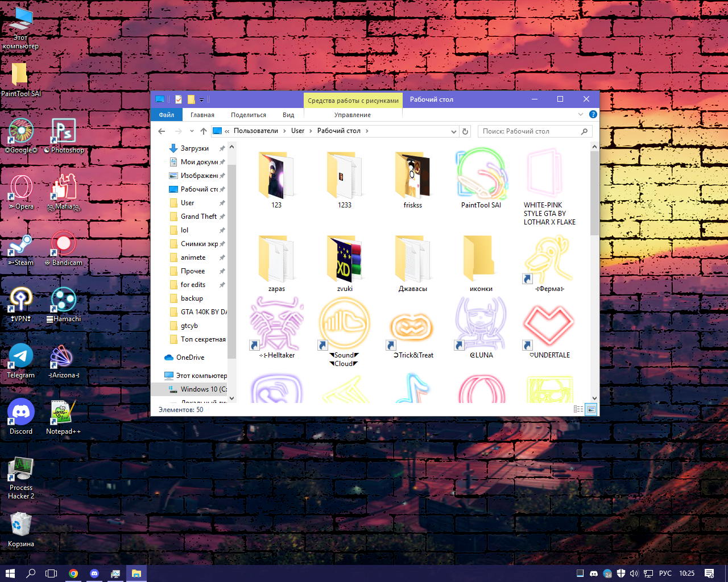Open the VPN desktop shortcut
The image size is (728, 582).
tap(21, 305)
